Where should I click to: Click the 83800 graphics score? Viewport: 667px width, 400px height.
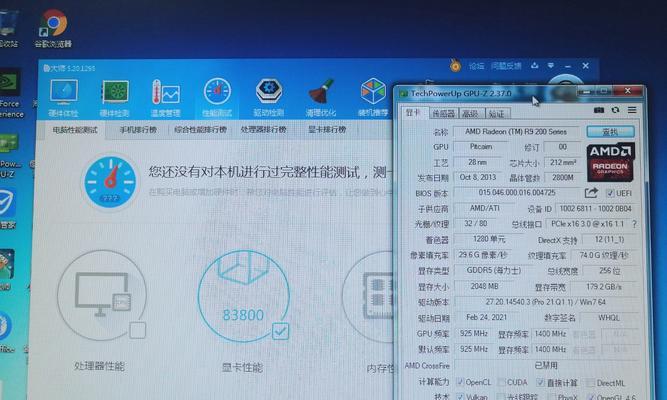pos(243,315)
